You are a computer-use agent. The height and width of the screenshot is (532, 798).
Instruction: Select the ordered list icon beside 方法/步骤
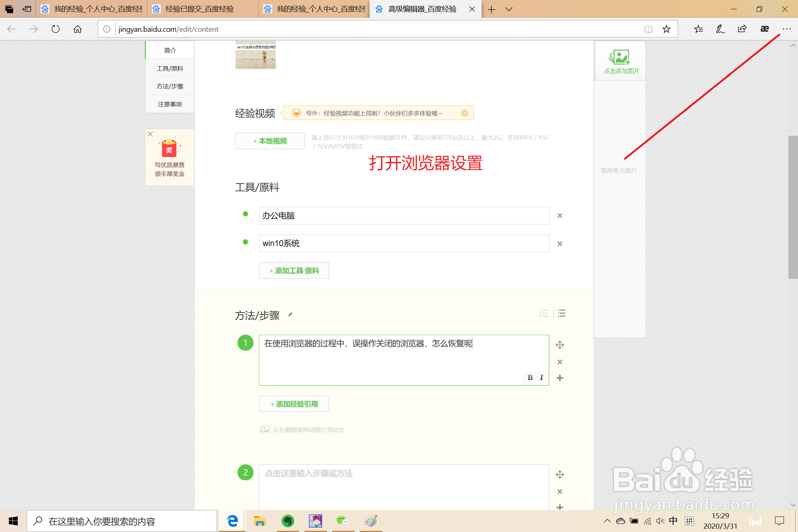click(543, 313)
